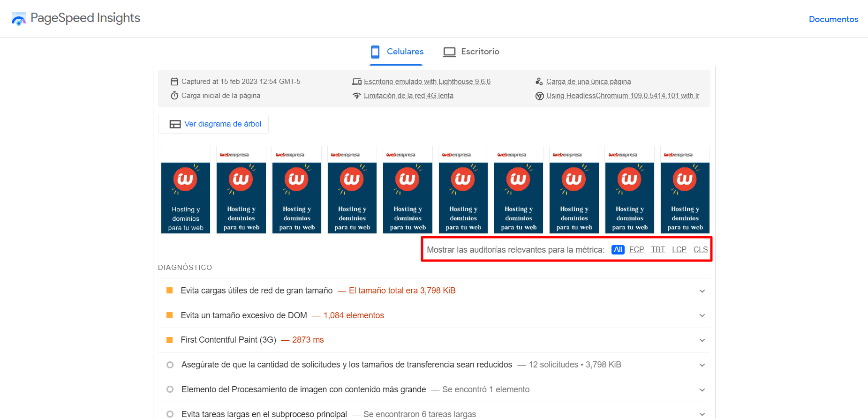Click the treemap icon in Ver diagrama button

(175, 124)
